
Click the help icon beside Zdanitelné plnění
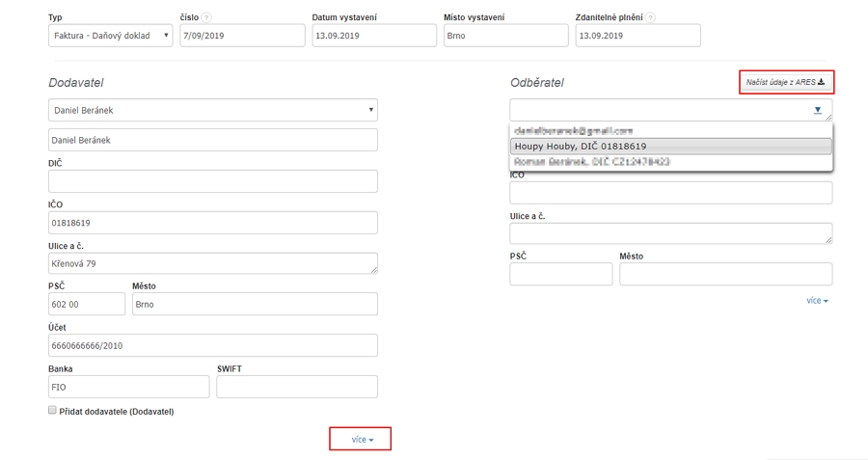coord(651,18)
